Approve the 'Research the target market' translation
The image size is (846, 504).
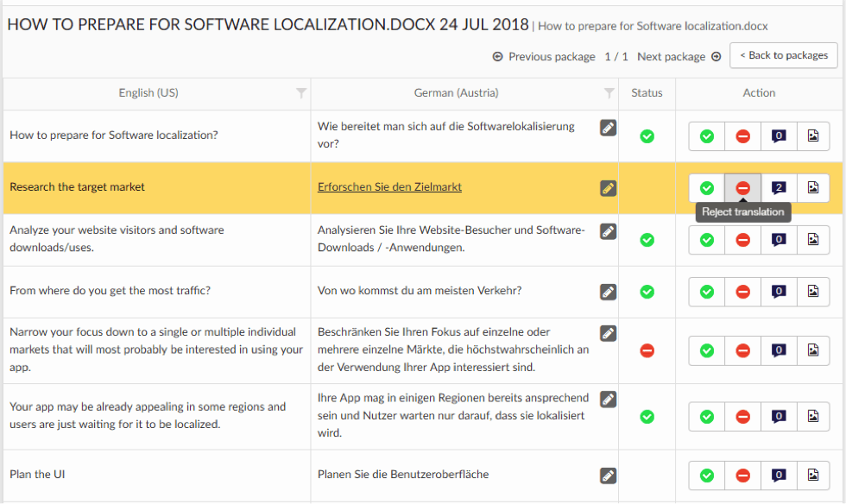tap(707, 188)
